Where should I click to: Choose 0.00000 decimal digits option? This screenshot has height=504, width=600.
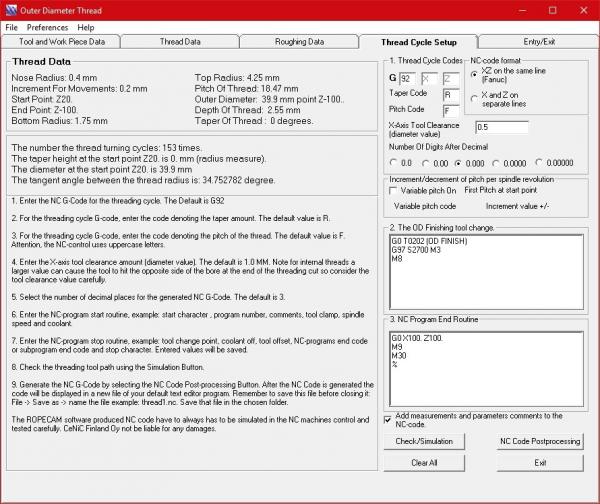tap(541, 161)
